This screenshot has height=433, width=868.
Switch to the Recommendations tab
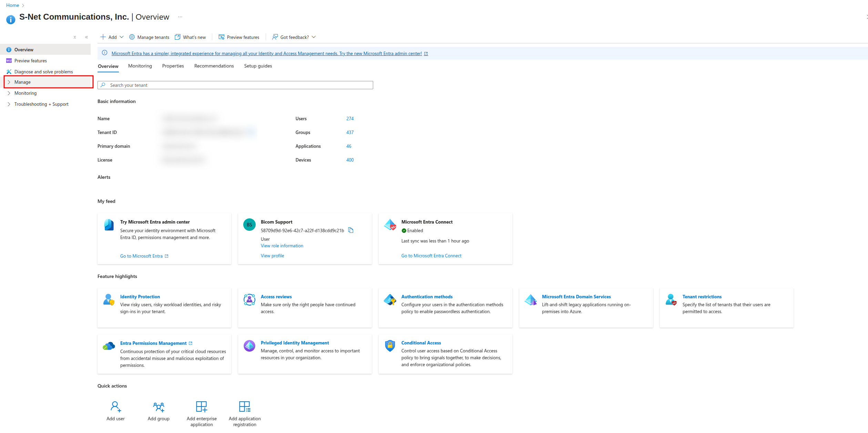[214, 66]
